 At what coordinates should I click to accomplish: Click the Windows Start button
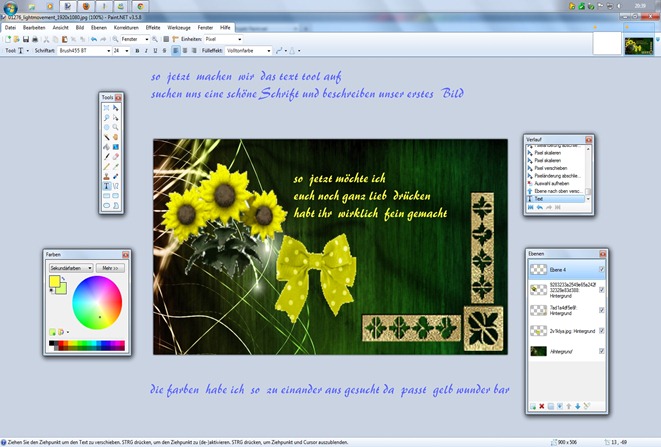tap(10, 7)
